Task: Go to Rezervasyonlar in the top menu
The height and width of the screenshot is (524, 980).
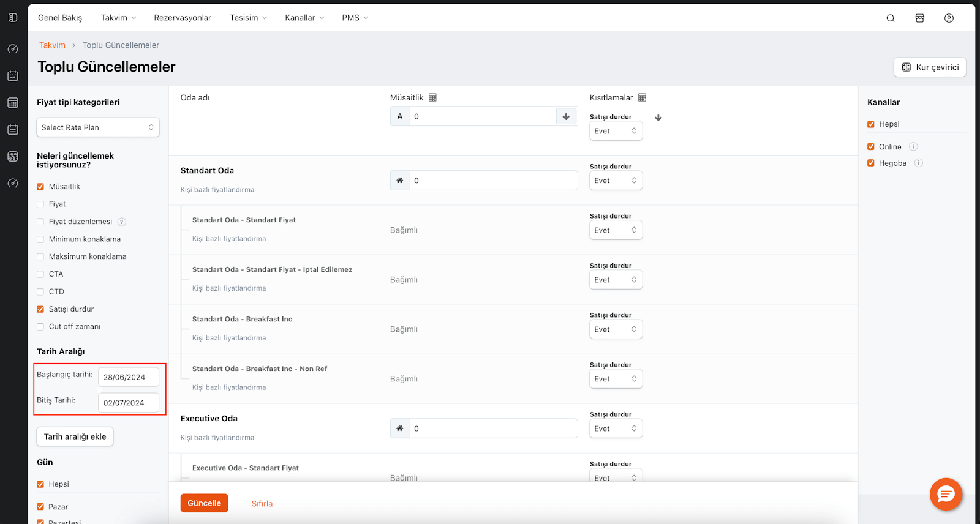Action: [183, 18]
